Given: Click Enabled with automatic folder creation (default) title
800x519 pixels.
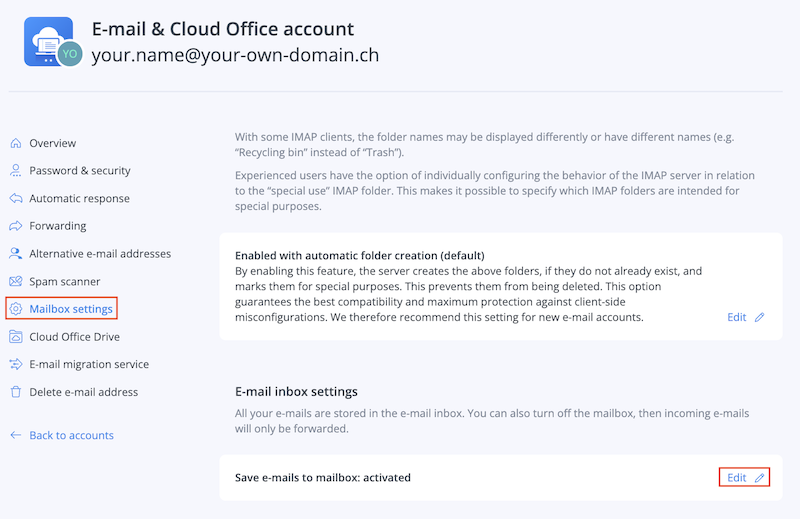Looking at the screenshot, I should (360, 255).
